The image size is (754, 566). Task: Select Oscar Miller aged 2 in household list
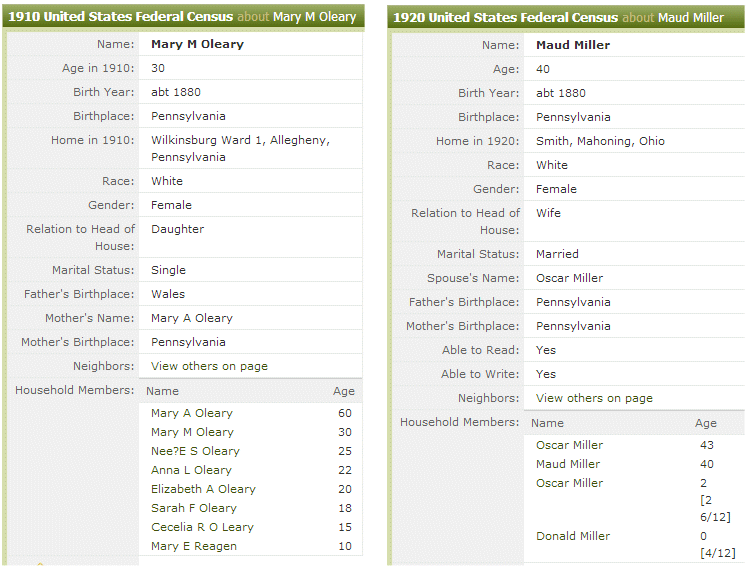point(569,483)
